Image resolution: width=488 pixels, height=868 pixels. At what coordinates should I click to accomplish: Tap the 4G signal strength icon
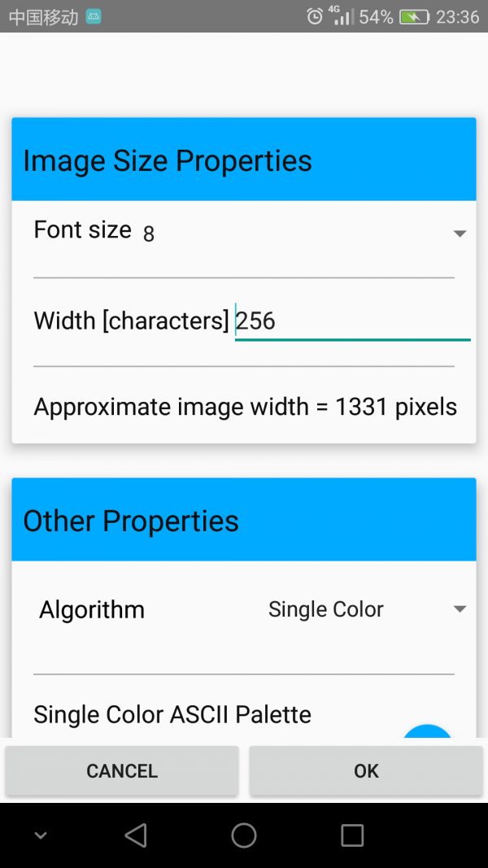[342, 16]
